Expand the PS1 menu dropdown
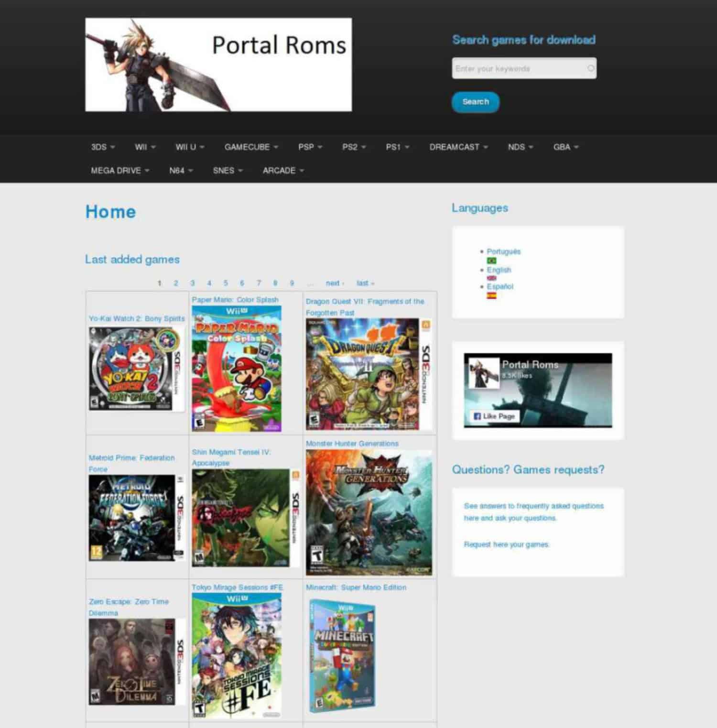This screenshot has height=728, width=717. click(x=398, y=147)
